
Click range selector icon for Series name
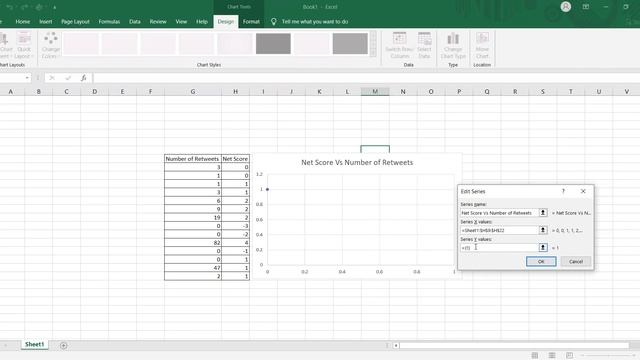(x=543, y=213)
